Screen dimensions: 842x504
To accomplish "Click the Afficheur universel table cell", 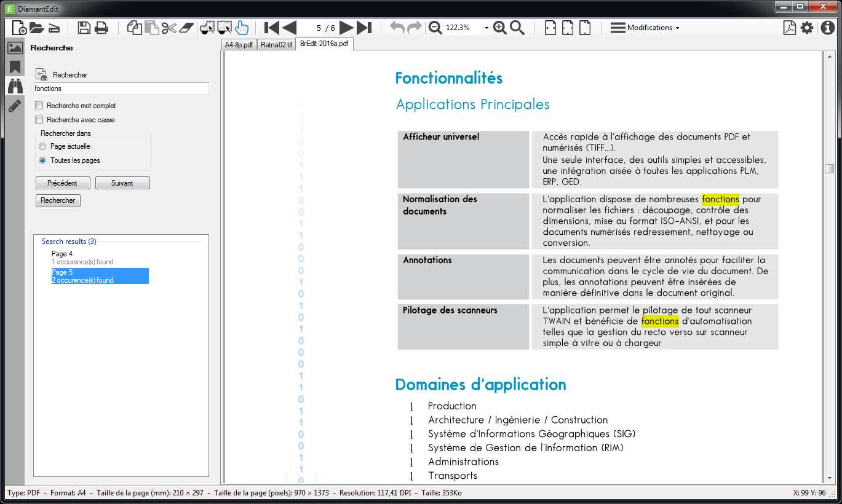I will coord(463,159).
